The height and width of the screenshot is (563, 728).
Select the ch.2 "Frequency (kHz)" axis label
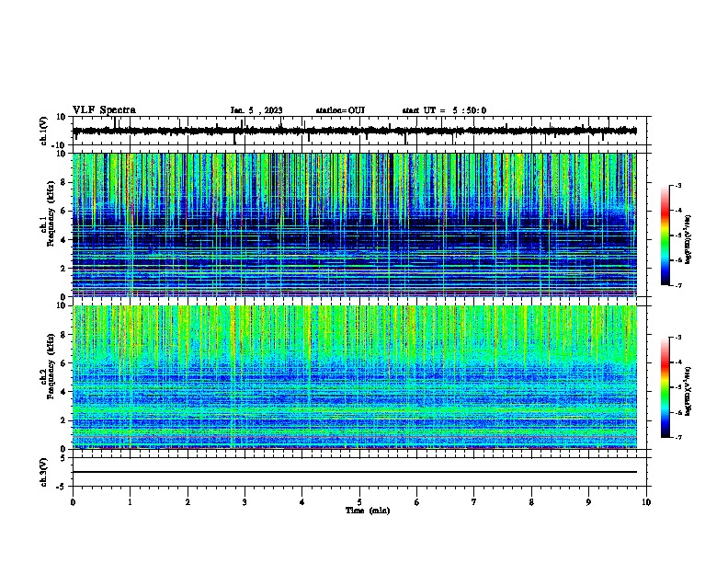pos(51,366)
